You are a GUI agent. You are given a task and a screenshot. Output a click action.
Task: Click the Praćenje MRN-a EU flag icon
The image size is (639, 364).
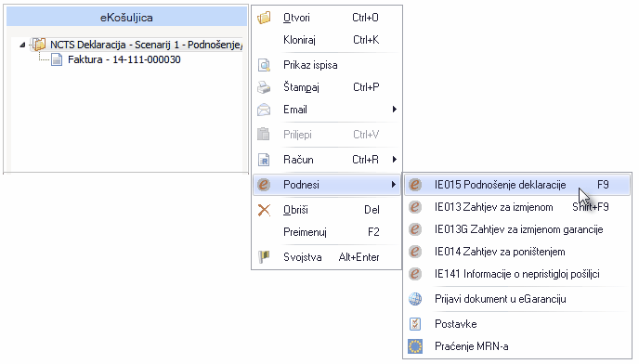coord(415,346)
